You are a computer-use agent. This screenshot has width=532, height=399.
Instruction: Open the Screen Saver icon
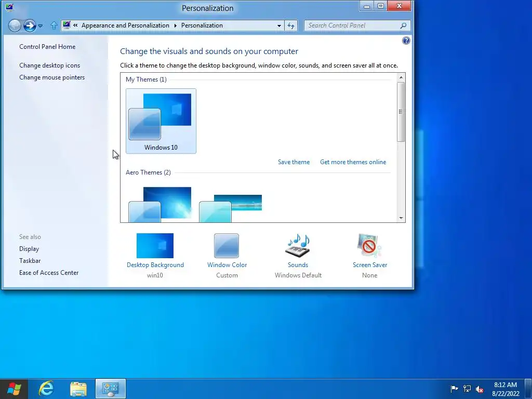pos(369,246)
